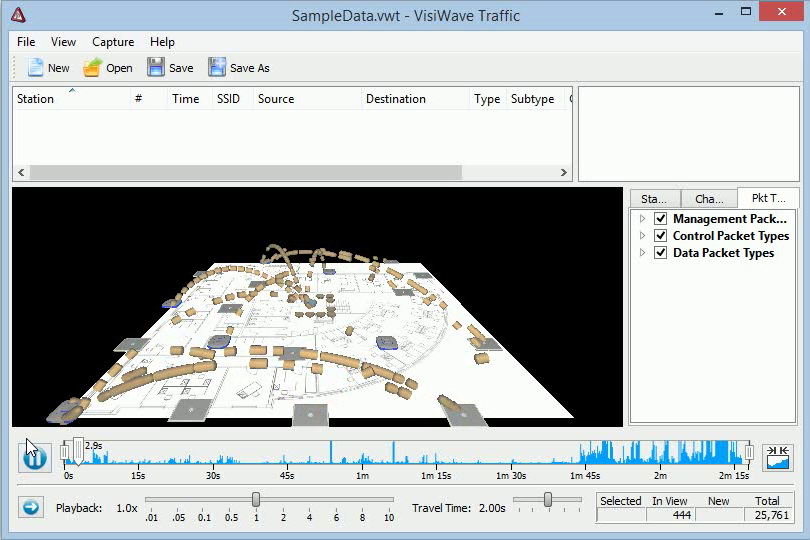Click the 1m mark on the timeline

(x=363, y=475)
